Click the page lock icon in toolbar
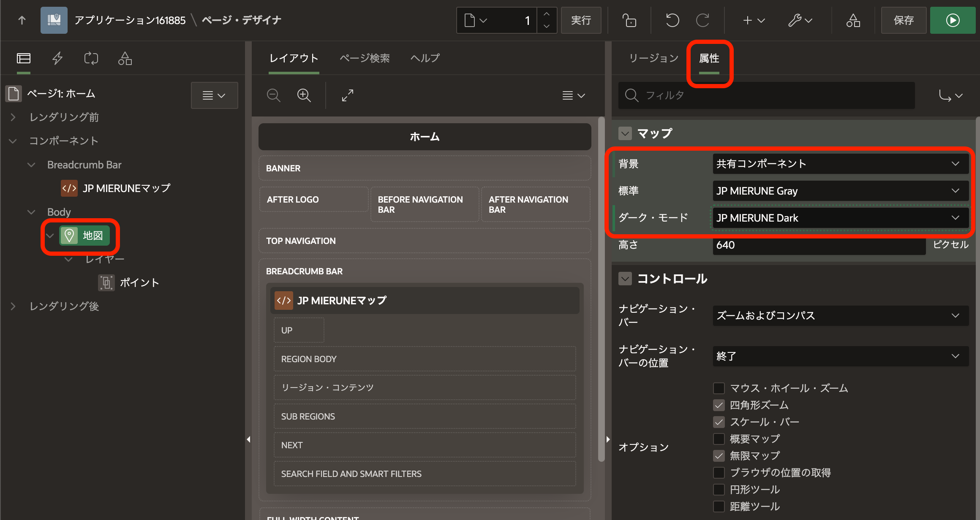Screen dimensions: 980x520 pyautogui.click(x=629, y=20)
